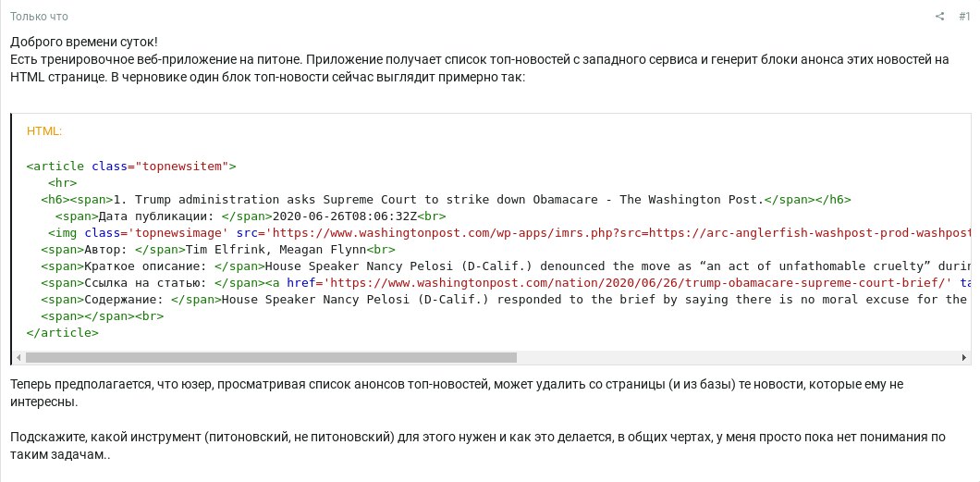
Task: Click the 'Ссылка на статью' code line
Action: pos(506,283)
